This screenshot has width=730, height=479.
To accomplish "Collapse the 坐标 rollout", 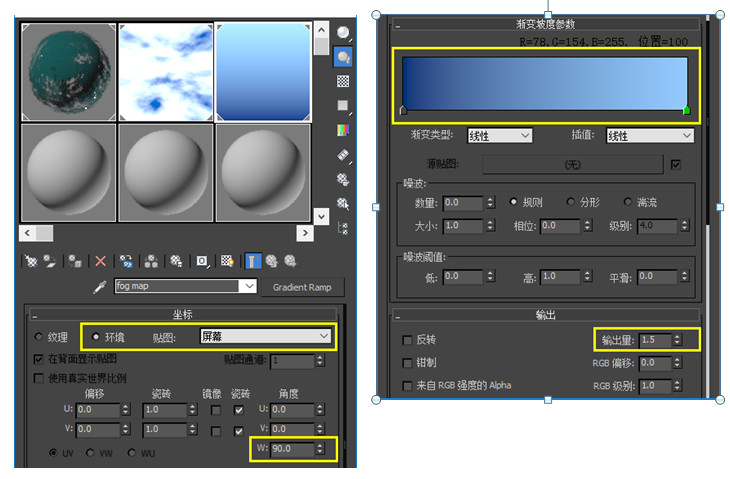I will (x=183, y=315).
